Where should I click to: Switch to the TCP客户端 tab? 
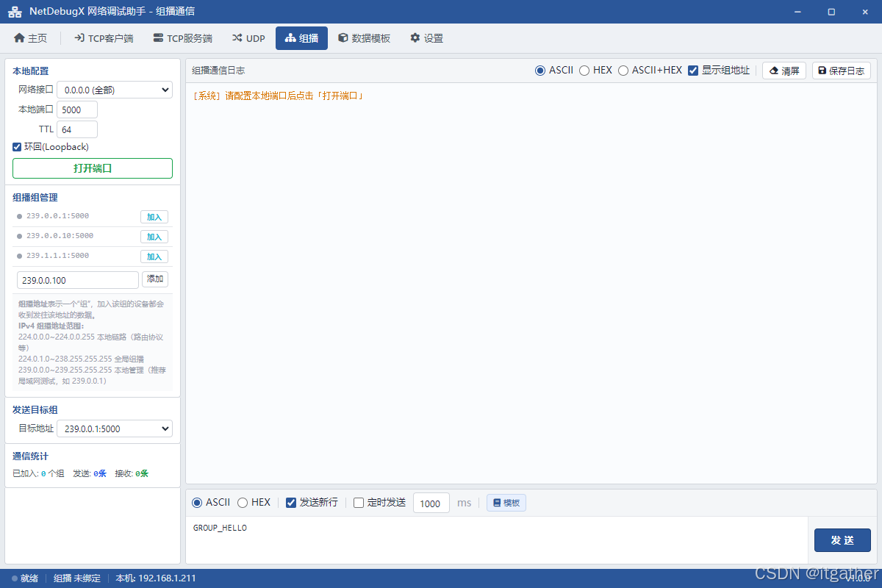104,38
